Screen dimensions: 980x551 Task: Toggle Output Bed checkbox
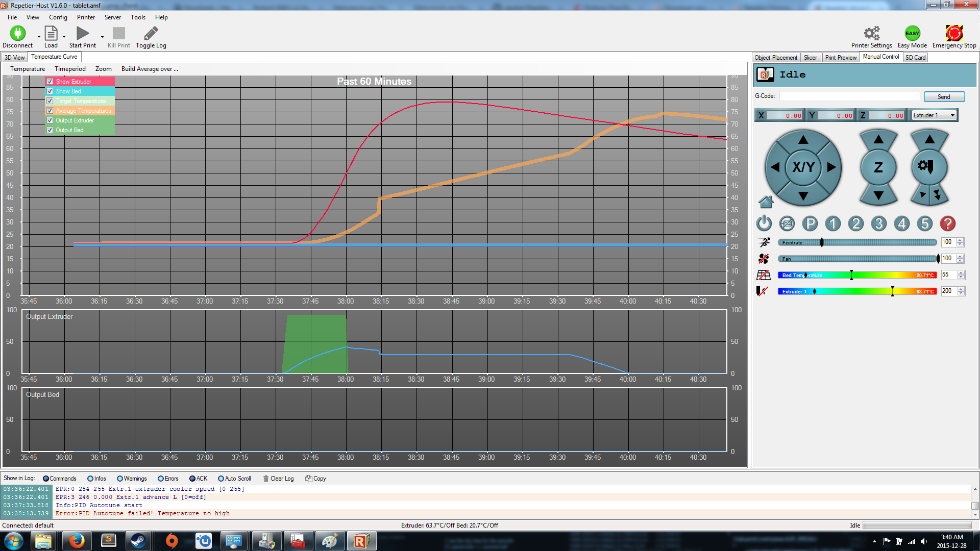pyautogui.click(x=50, y=130)
